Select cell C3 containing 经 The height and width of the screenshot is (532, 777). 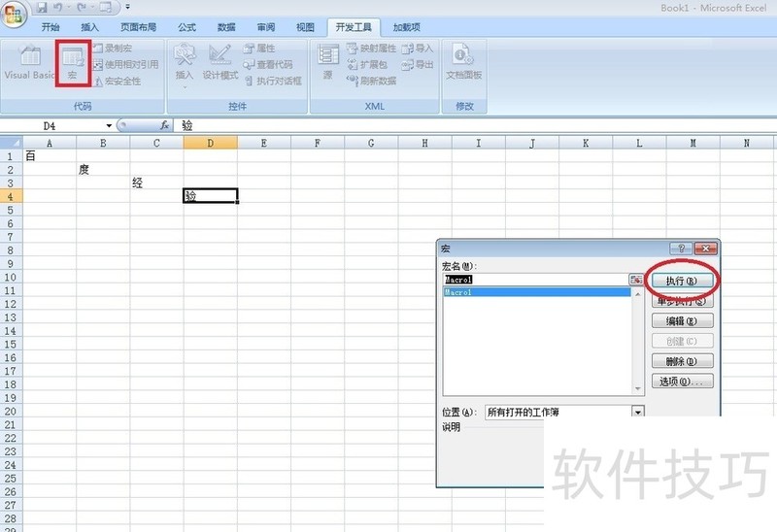[156, 183]
